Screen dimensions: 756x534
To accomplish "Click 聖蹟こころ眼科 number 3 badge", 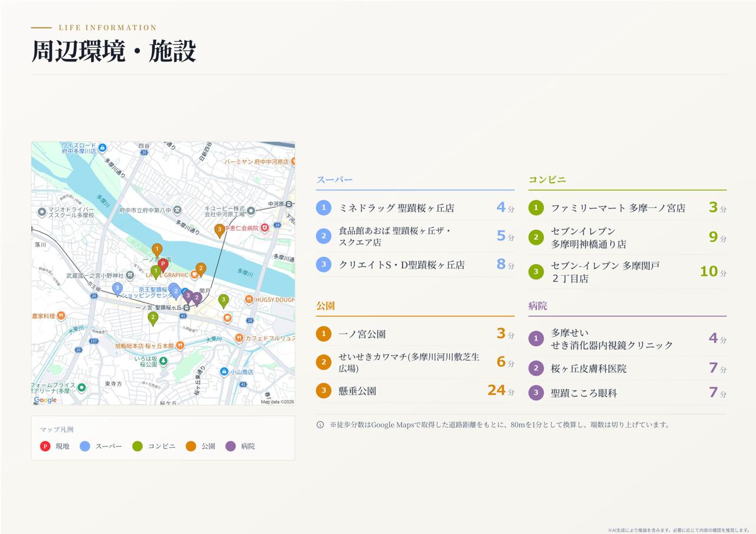I will [536, 392].
